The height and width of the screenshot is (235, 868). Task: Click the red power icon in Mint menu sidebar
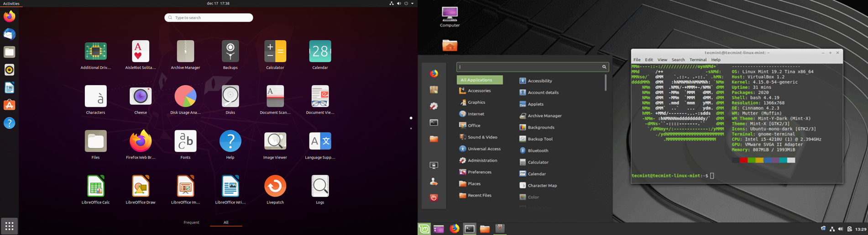coord(434,198)
